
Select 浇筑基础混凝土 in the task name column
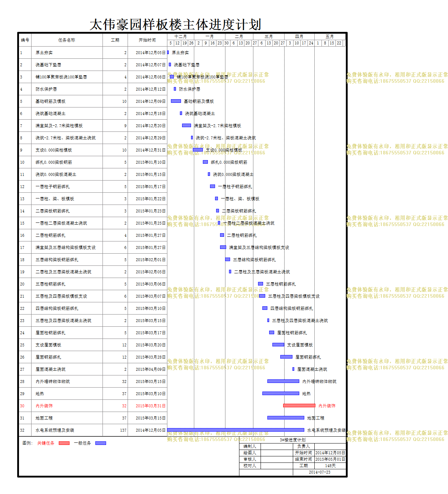[x=51, y=114]
